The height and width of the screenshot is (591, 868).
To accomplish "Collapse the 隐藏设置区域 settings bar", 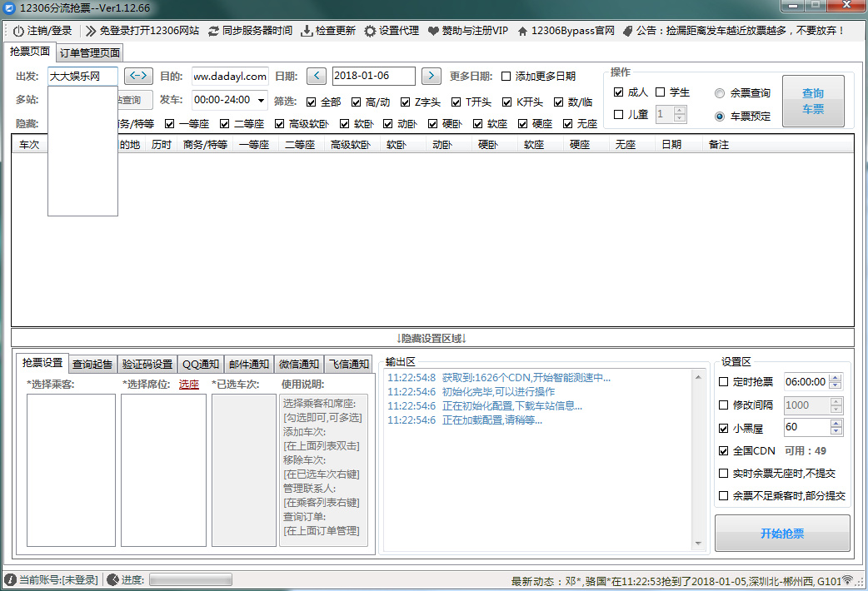I will (x=432, y=338).
